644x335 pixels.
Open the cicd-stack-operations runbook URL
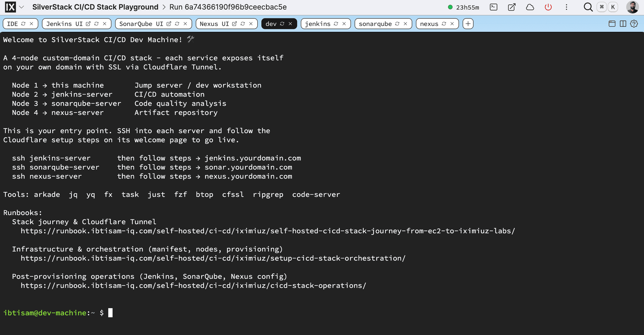pyautogui.click(x=194, y=286)
